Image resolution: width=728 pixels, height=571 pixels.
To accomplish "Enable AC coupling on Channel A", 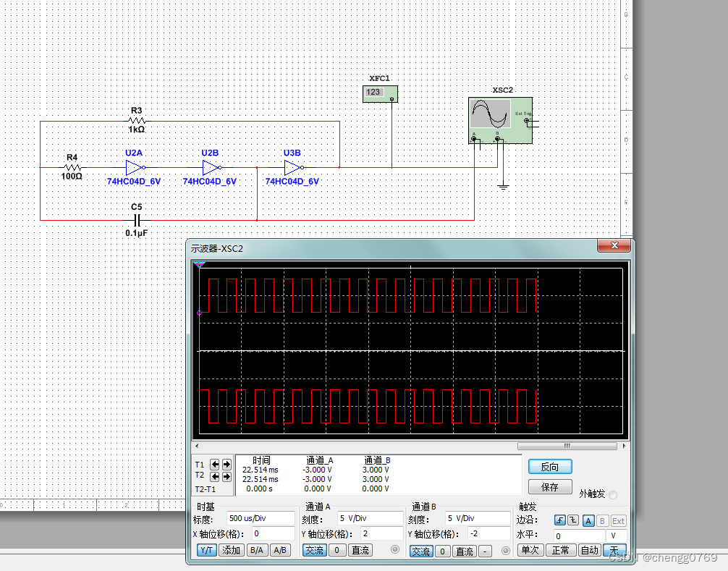I will (314, 550).
